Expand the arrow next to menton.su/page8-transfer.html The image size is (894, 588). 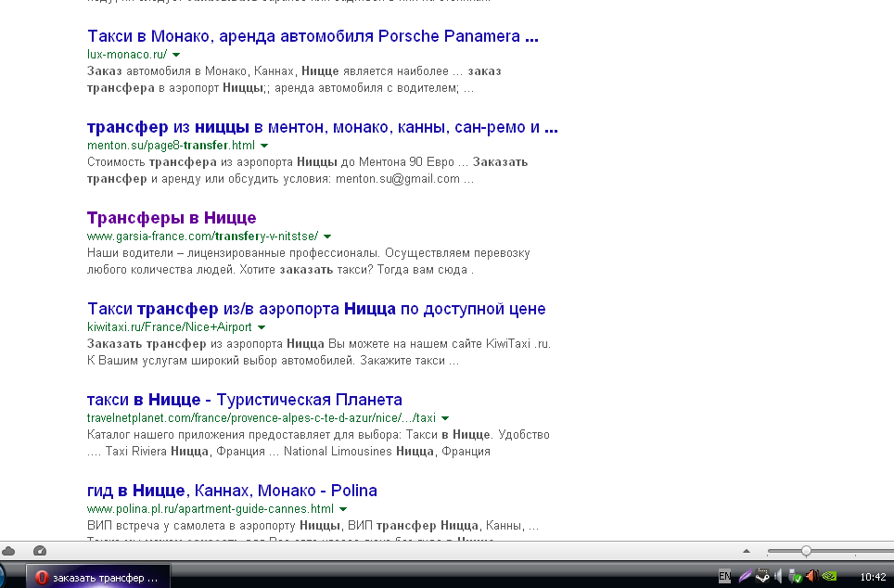(x=264, y=146)
